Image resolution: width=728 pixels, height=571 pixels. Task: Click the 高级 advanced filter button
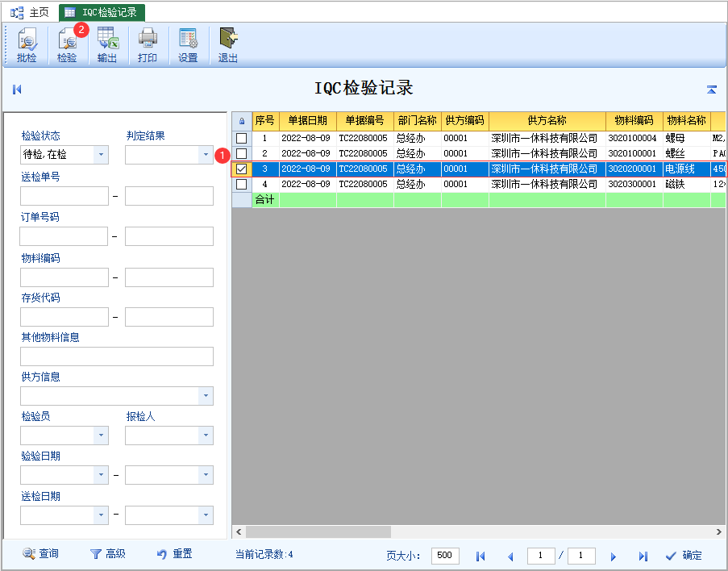pos(108,554)
